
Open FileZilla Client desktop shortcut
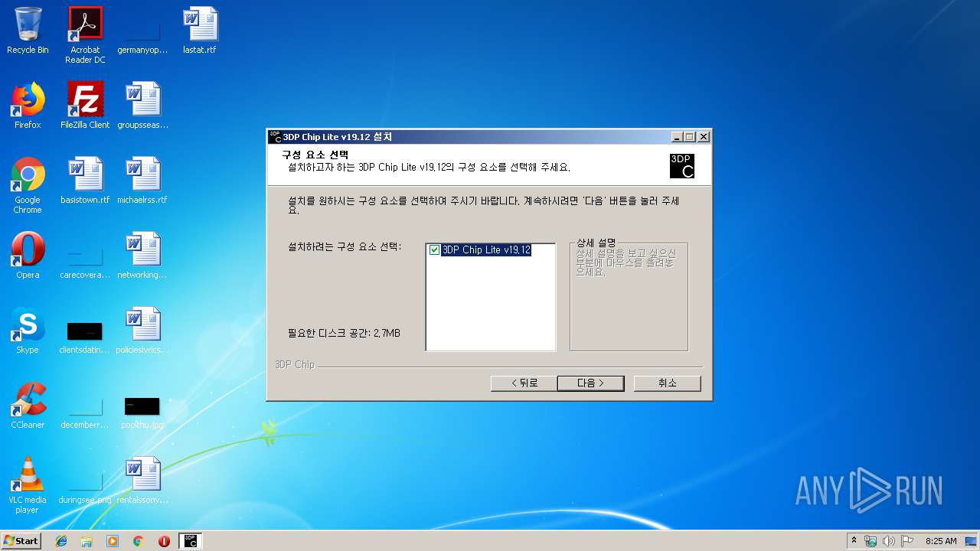coord(85,106)
